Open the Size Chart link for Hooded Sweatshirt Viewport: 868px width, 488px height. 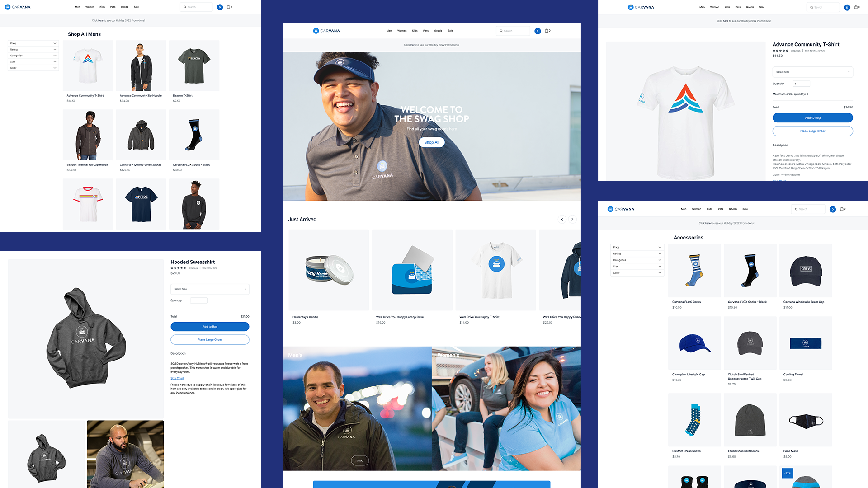pos(177,378)
